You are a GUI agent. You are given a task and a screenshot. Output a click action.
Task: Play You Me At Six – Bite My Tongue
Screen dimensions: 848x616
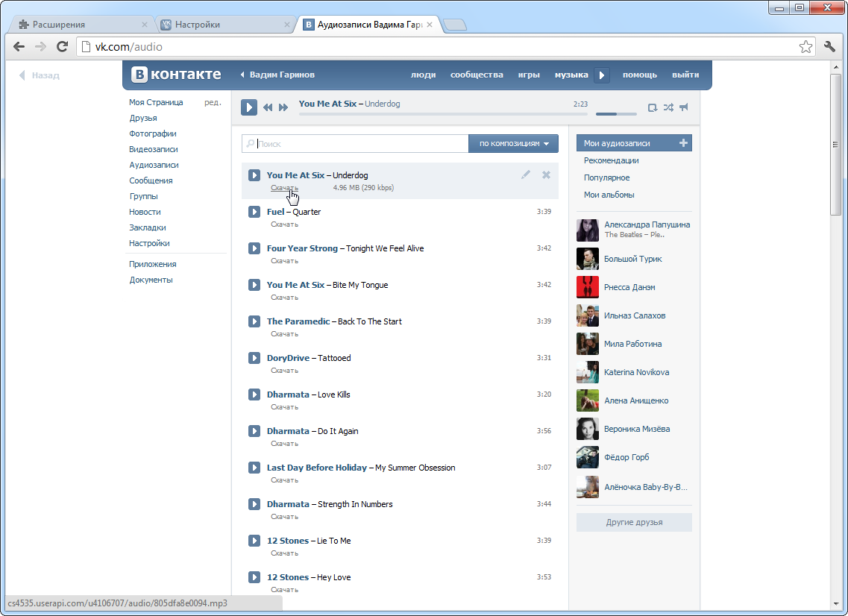(254, 284)
